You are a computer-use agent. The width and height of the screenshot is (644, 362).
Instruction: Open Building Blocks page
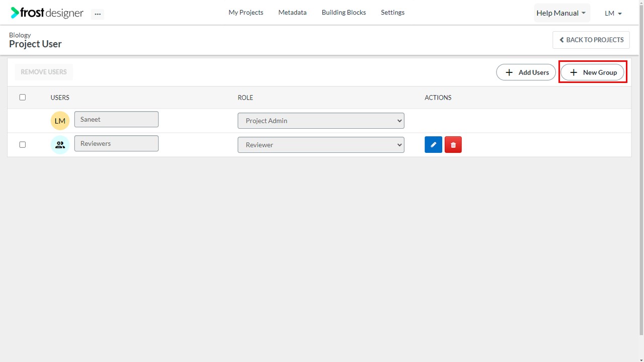coord(344,13)
